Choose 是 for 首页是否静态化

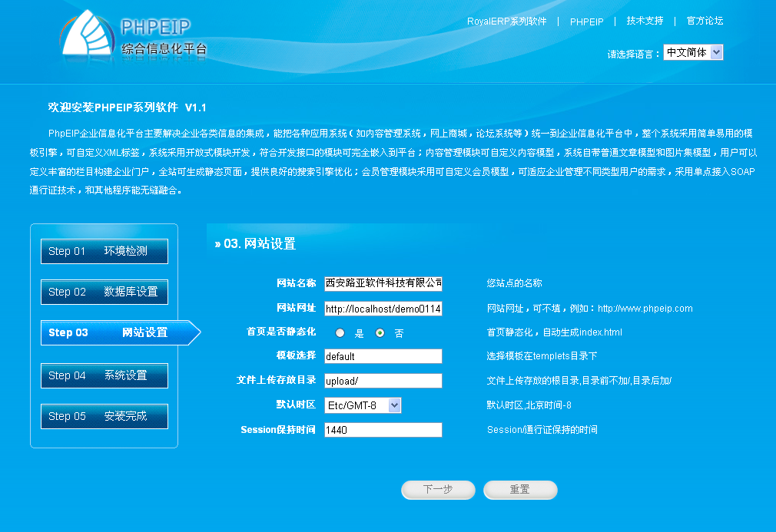coord(340,333)
